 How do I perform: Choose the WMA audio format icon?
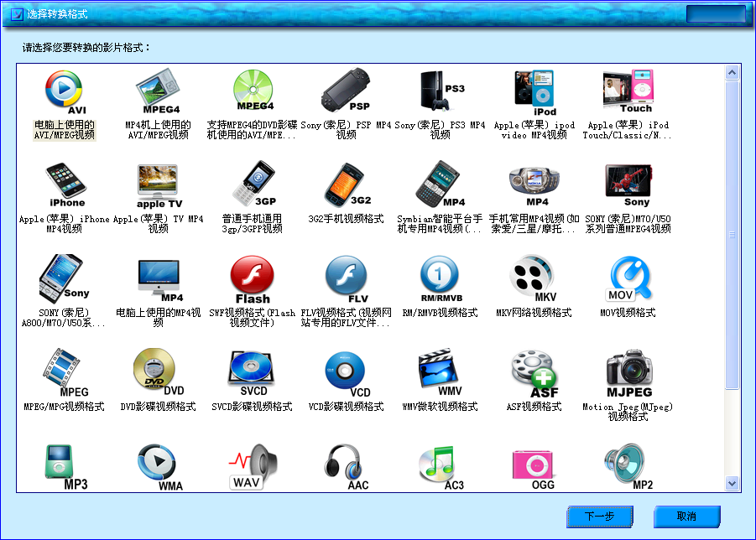(x=159, y=468)
